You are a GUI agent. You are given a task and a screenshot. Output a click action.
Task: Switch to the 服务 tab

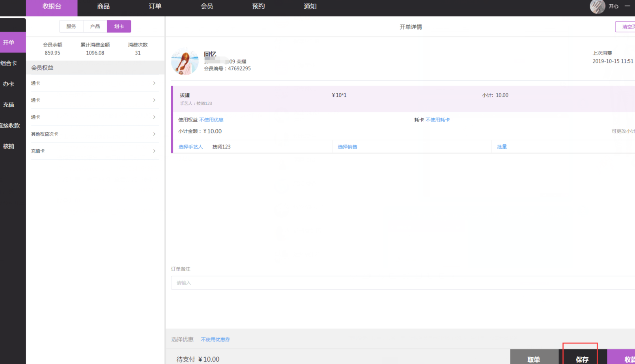click(71, 26)
